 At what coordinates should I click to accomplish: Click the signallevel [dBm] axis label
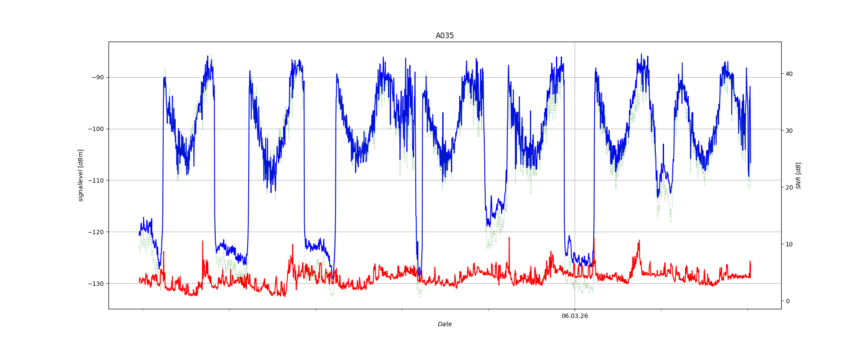(81, 175)
